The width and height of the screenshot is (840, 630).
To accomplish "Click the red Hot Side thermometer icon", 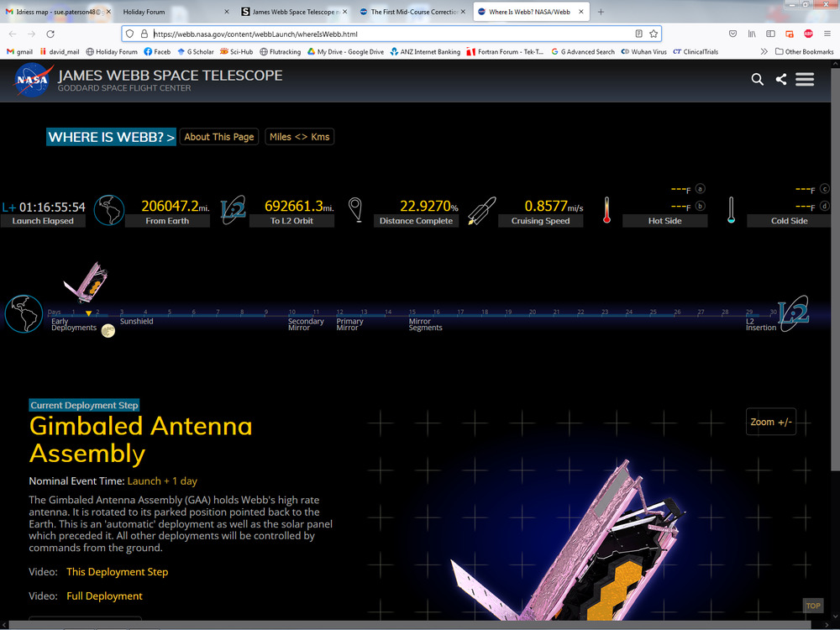I will click(606, 210).
